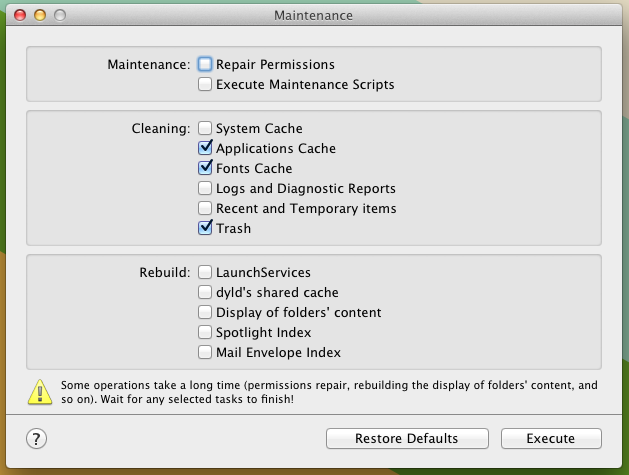Check Execute Maintenance Scripts
The image size is (629, 475).
tap(205, 84)
